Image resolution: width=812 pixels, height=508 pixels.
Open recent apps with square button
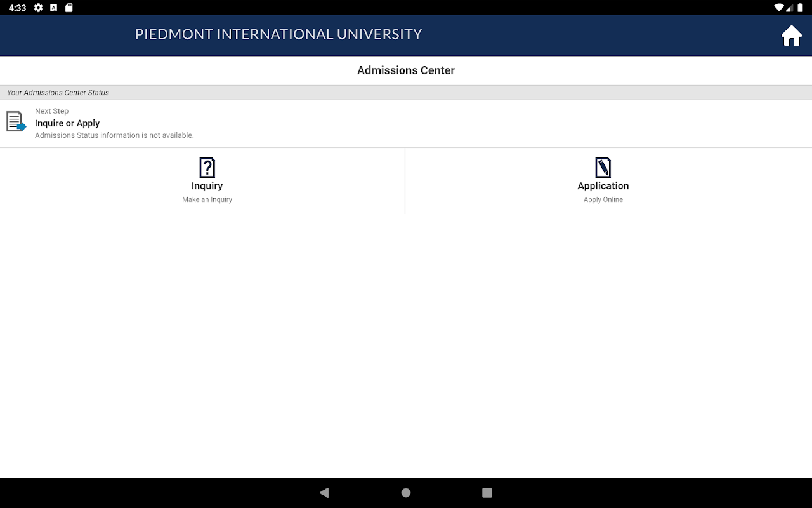click(487, 493)
